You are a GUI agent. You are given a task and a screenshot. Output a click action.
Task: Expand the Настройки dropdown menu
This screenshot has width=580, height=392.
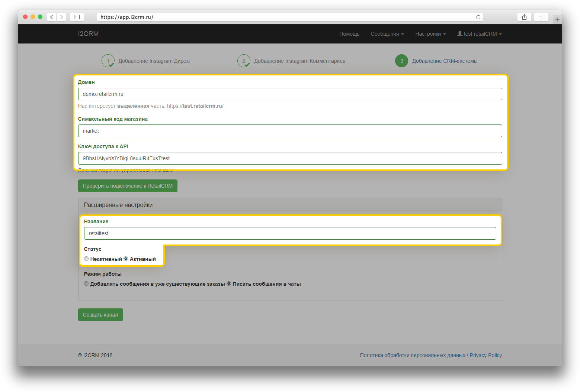430,34
